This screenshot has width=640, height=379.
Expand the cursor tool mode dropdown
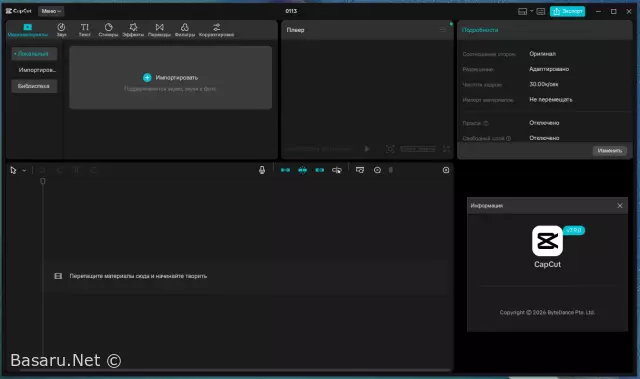[x=24, y=171]
